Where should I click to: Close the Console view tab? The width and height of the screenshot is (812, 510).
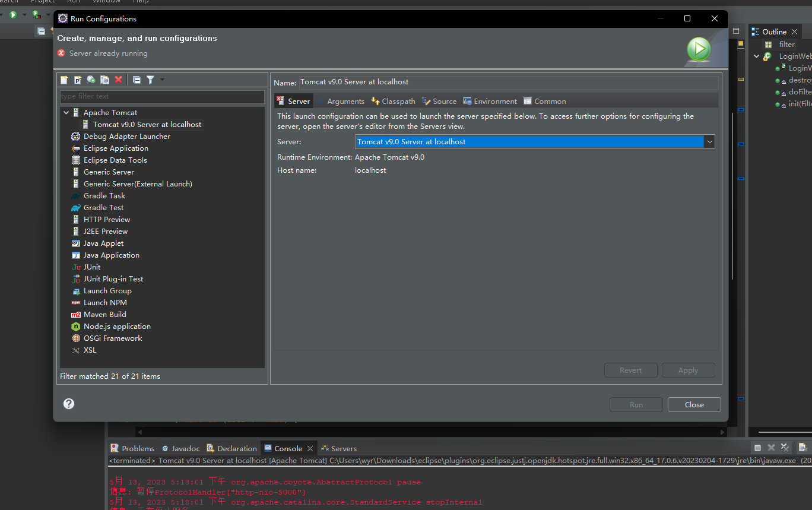[x=310, y=448]
